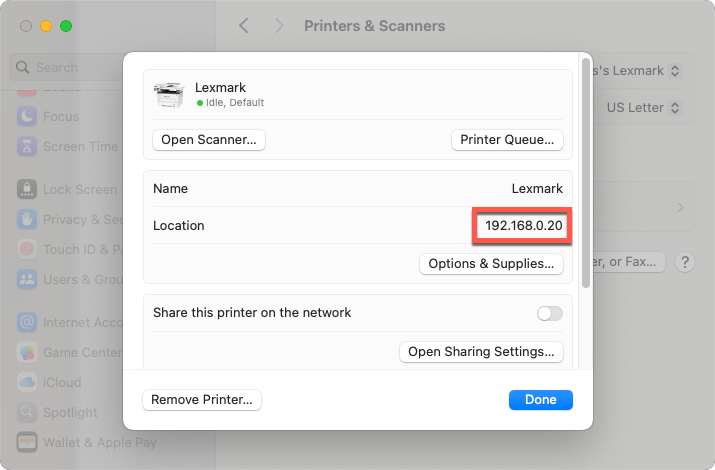Click the Remove Printer button

click(202, 400)
